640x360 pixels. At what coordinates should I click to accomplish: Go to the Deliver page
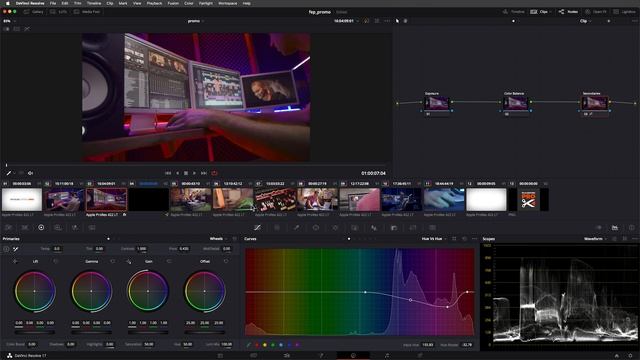click(x=420, y=356)
